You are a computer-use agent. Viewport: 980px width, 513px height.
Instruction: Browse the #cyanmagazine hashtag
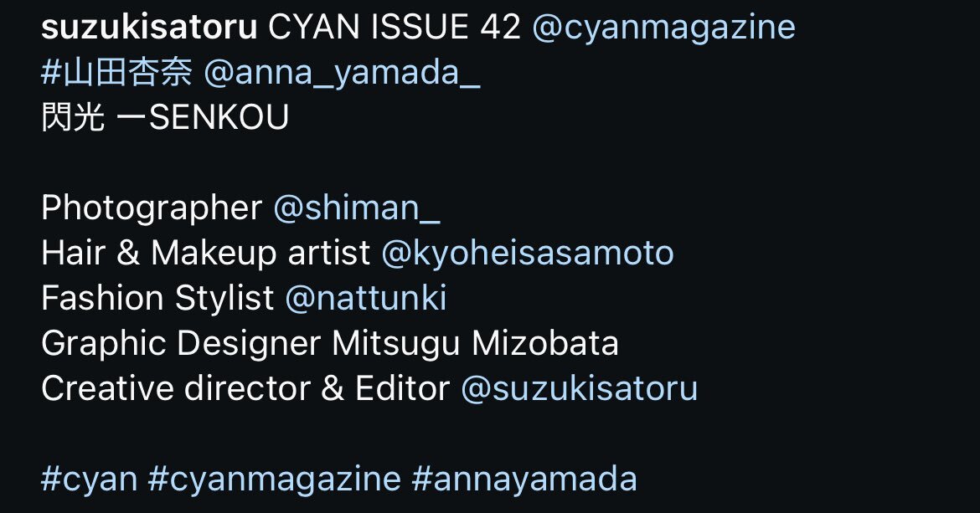[x=275, y=480]
